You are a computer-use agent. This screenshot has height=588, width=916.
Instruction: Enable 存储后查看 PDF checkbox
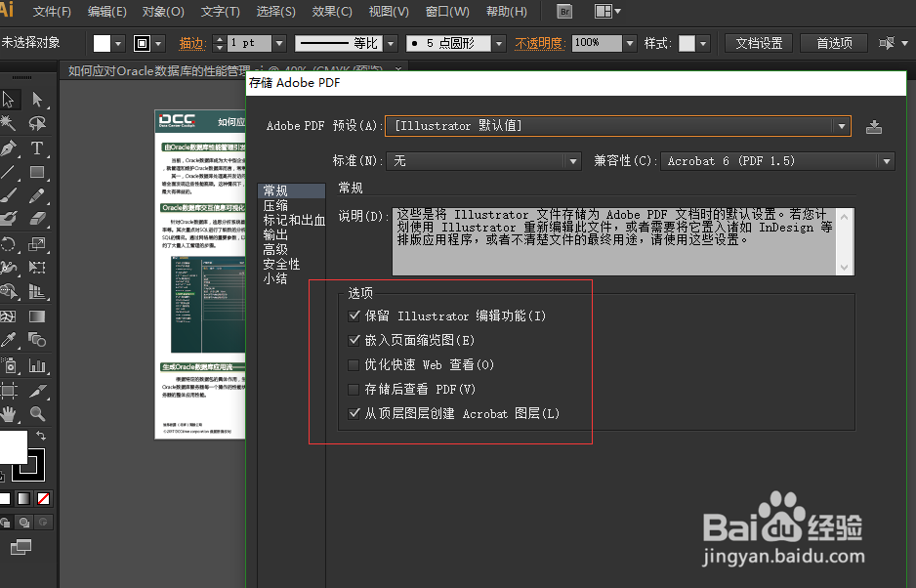pyautogui.click(x=354, y=390)
